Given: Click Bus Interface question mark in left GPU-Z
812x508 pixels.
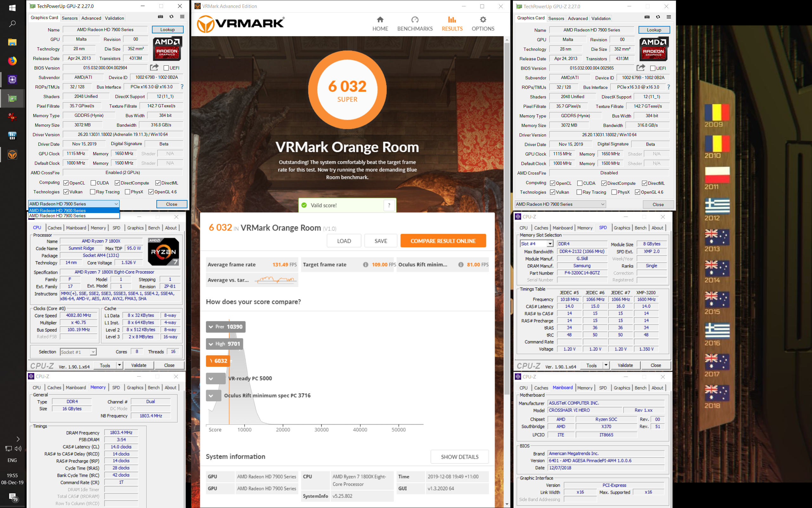Looking at the screenshot, I should pyautogui.click(x=182, y=87).
